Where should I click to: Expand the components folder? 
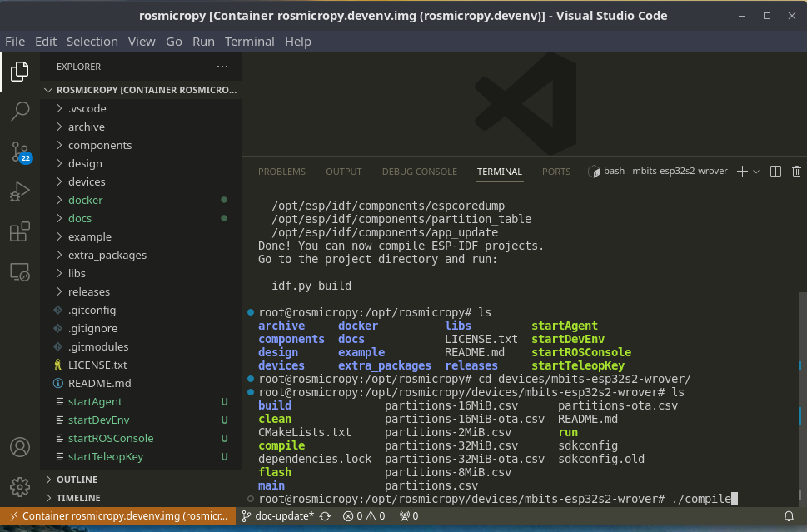141,145
